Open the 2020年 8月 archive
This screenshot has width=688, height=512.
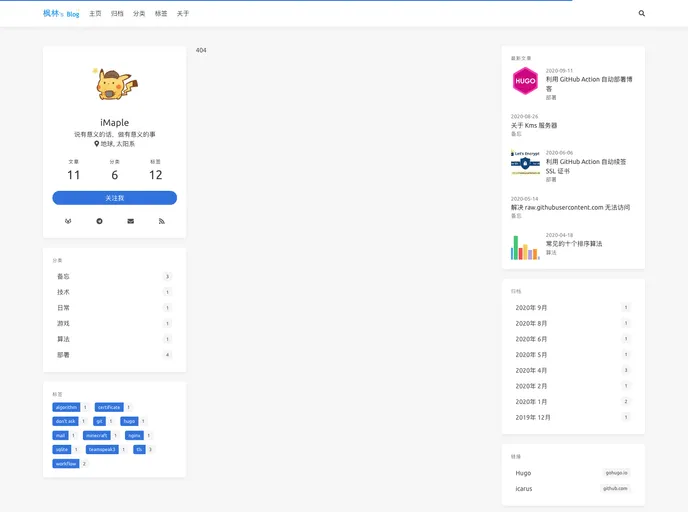click(573, 323)
